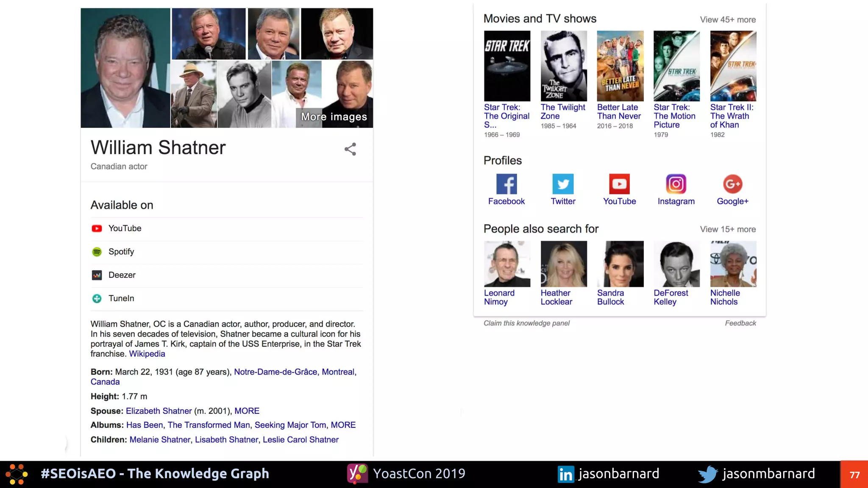Click the Spotify row label
Viewport: 868px width, 488px height.
point(121,252)
